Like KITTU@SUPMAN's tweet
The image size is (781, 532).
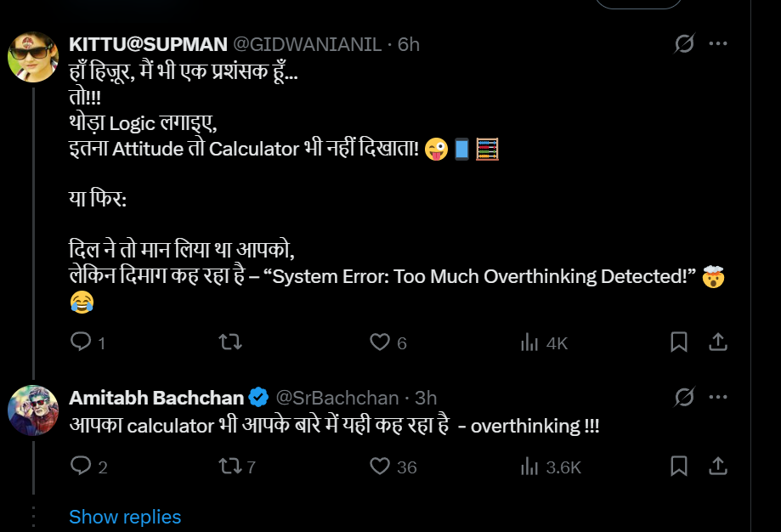(x=380, y=342)
